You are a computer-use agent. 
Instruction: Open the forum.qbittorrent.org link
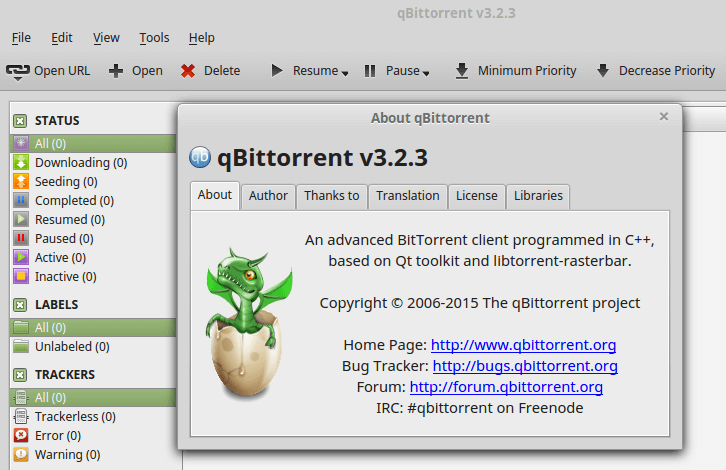(506, 387)
